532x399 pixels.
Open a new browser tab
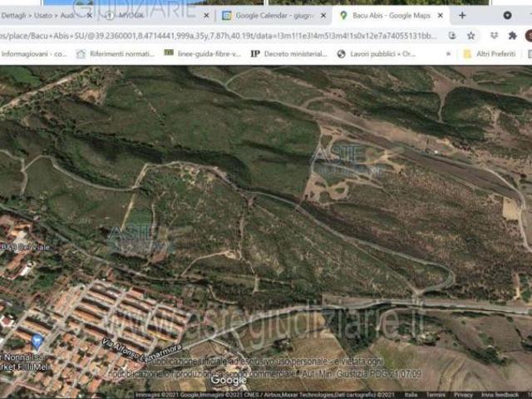[462, 16]
